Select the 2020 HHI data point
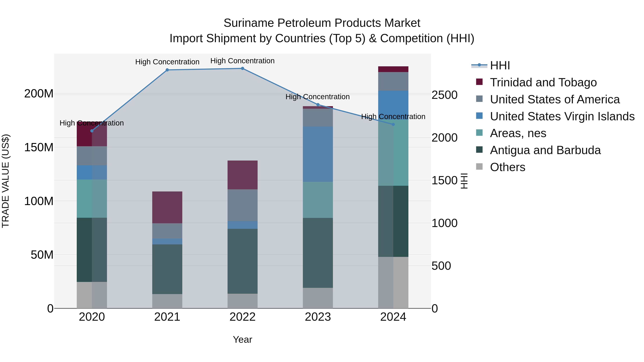Image resolution: width=644 pixels, height=362 pixels. coord(92,131)
